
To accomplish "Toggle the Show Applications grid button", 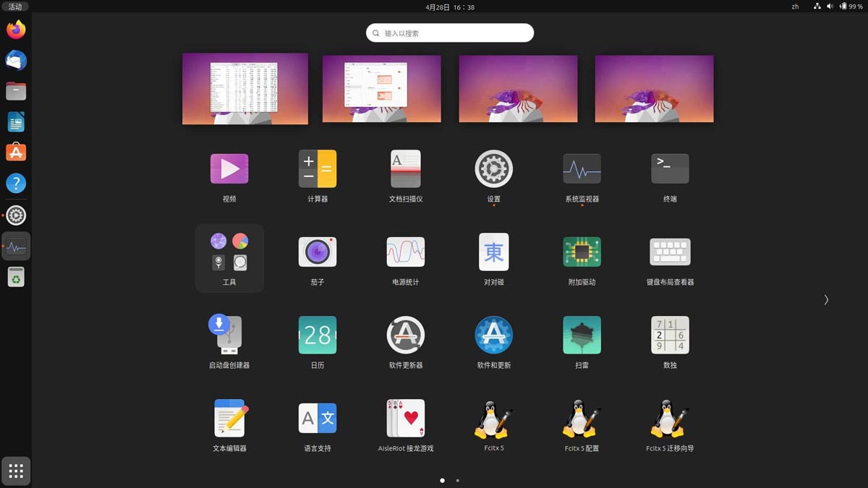I will coord(16,471).
